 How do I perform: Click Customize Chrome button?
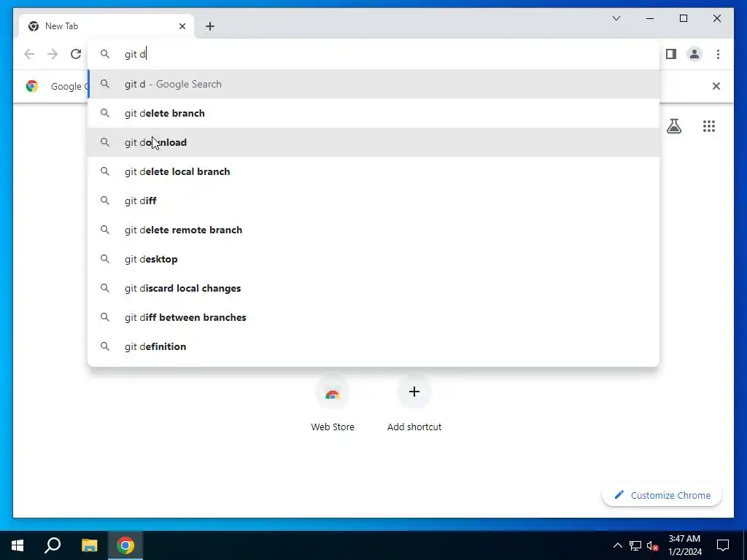[x=662, y=495]
